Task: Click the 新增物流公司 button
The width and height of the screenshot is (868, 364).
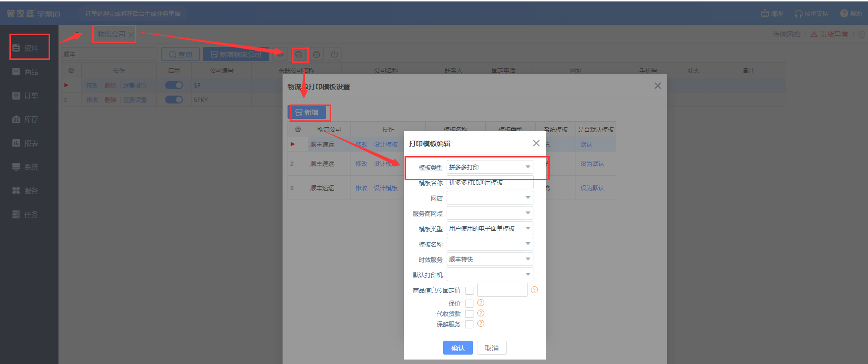Action: 236,54
